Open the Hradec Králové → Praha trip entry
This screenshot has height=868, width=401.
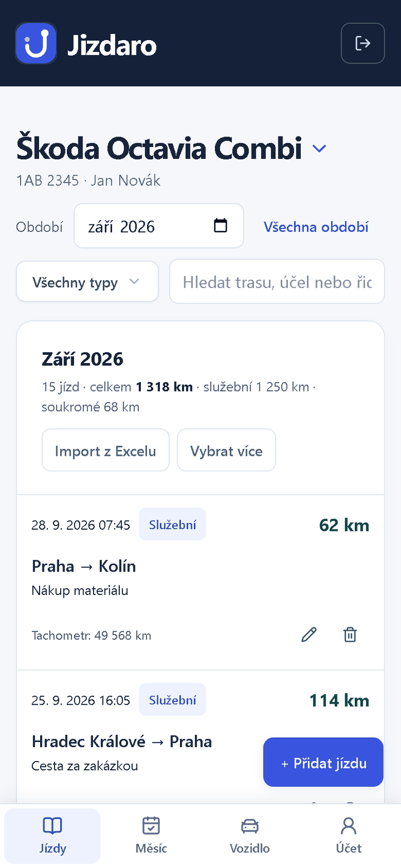[122, 742]
